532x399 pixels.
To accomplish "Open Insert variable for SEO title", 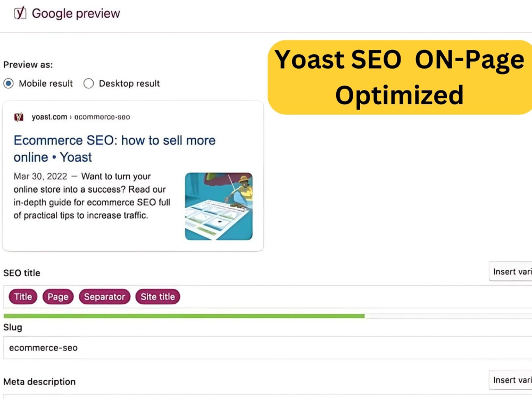I will pos(511,271).
